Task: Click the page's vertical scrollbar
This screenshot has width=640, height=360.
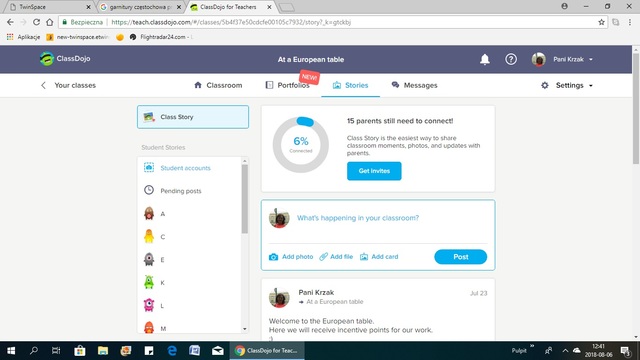Action: point(636,108)
